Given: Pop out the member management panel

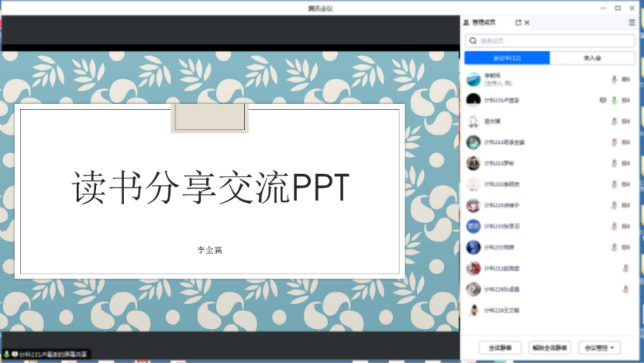Looking at the screenshot, I should (518, 23).
